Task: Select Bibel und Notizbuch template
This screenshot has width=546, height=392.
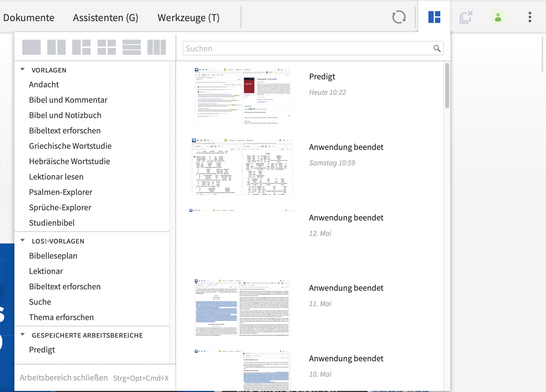Action: pyautogui.click(x=65, y=115)
